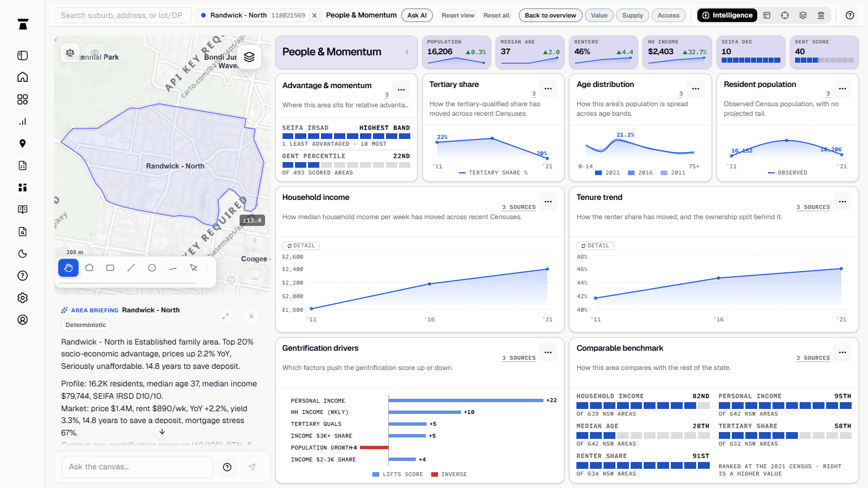
Task: Open Tenure trend options menu
Action: pyautogui.click(x=843, y=202)
